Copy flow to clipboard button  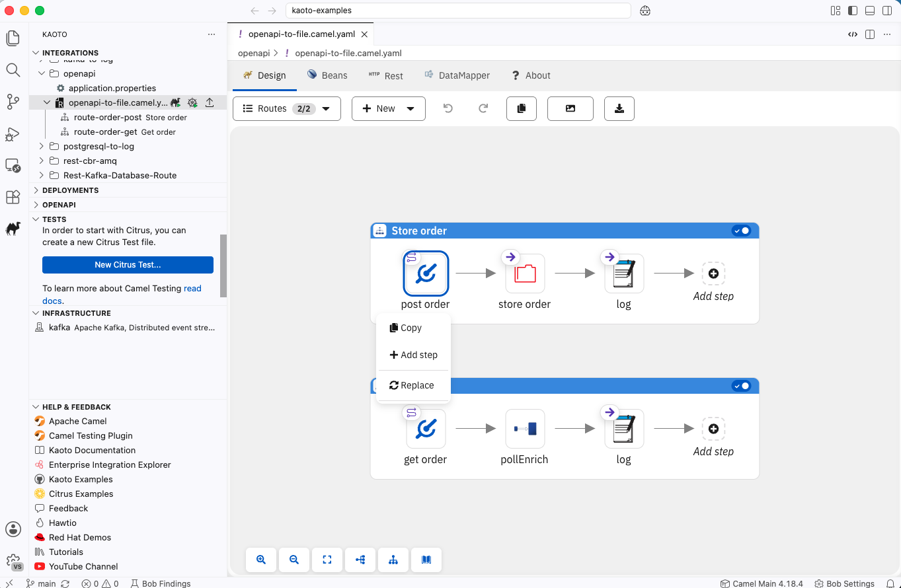coord(522,108)
